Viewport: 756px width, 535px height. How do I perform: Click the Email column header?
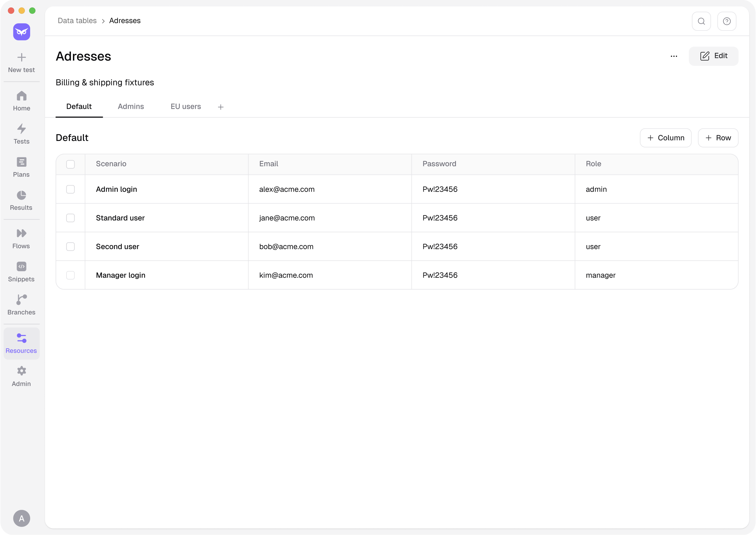[x=330, y=164]
